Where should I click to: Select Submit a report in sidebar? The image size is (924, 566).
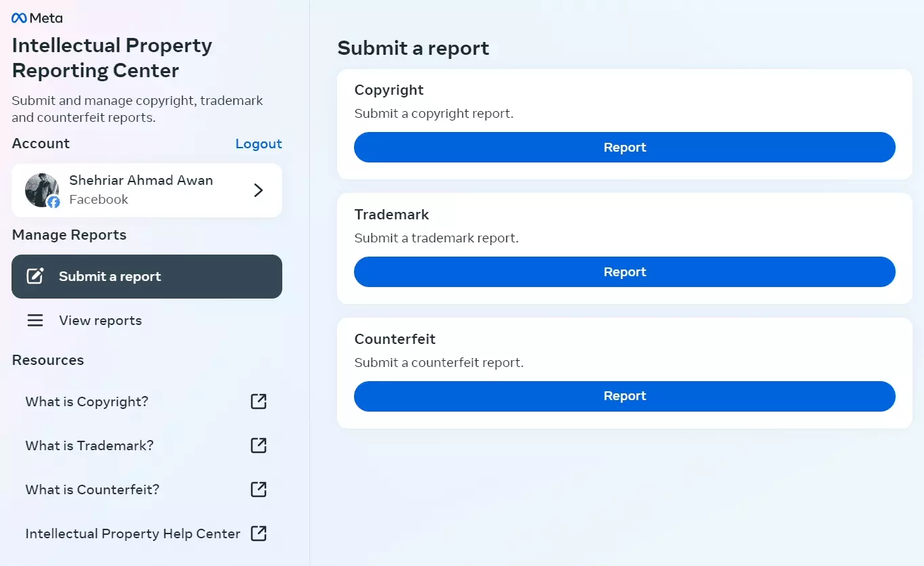[147, 276]
